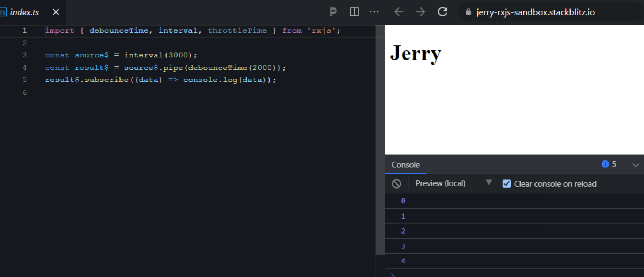Click the blue info message count icon
Screen dimensions: 644x277
click(x=605, y=164)
